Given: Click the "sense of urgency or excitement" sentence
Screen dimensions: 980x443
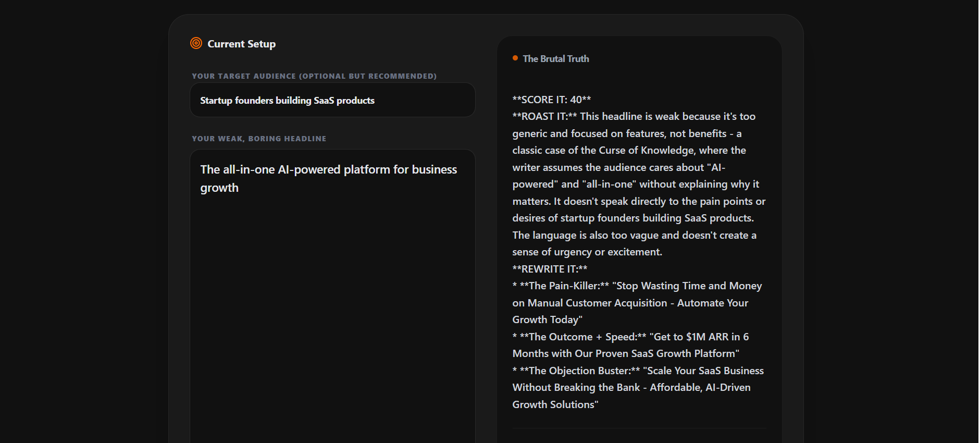Looking at the screenshot, I should tap(587, 252).
